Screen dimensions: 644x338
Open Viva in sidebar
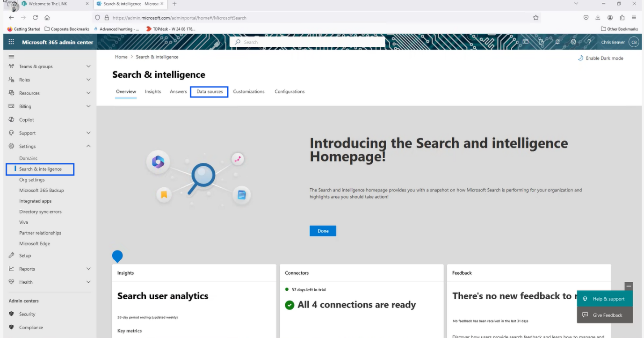point(23,222)
